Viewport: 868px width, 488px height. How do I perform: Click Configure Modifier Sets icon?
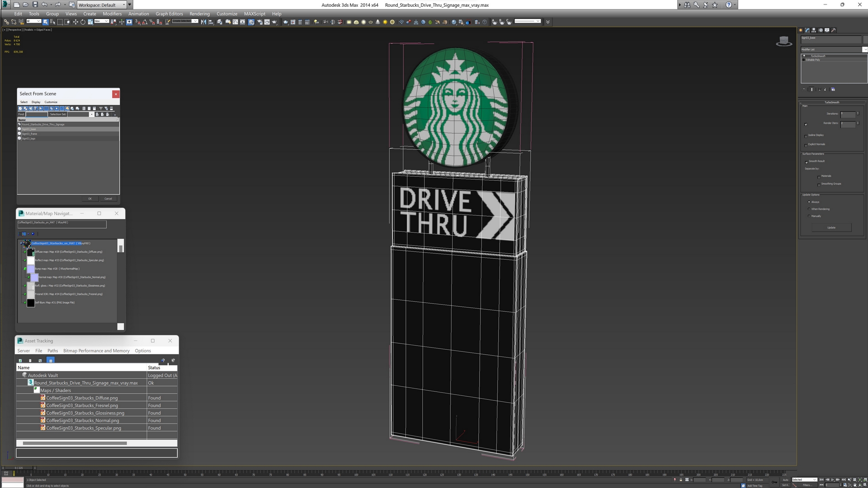click(833, 89)
